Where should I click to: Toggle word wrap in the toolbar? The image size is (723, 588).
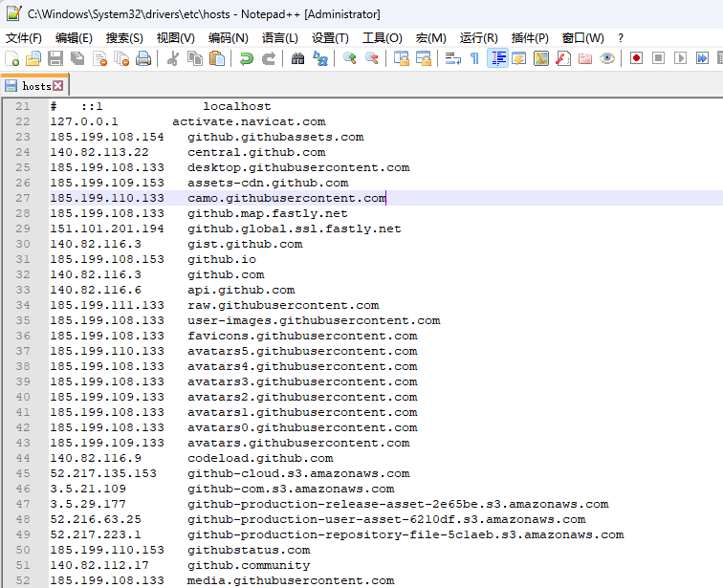click(452, 58)
